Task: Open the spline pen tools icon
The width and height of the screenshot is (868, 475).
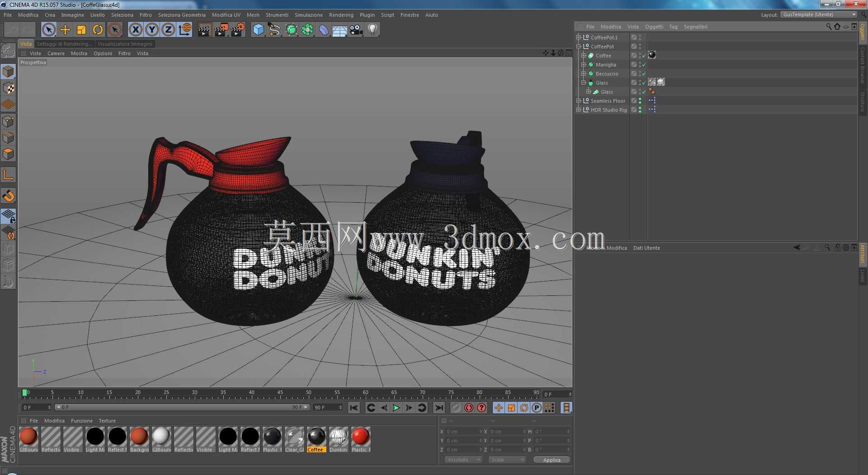Action: click(x=274, y=30)
